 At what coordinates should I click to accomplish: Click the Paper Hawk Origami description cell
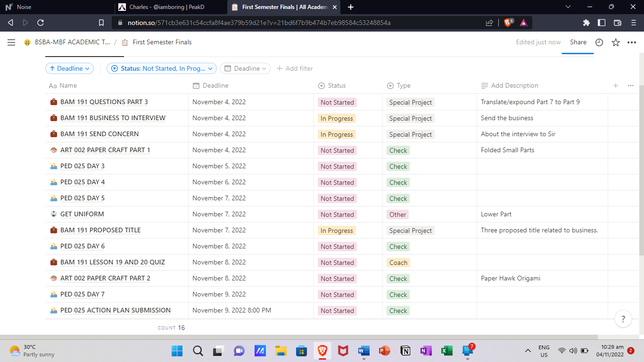[542, 279]
